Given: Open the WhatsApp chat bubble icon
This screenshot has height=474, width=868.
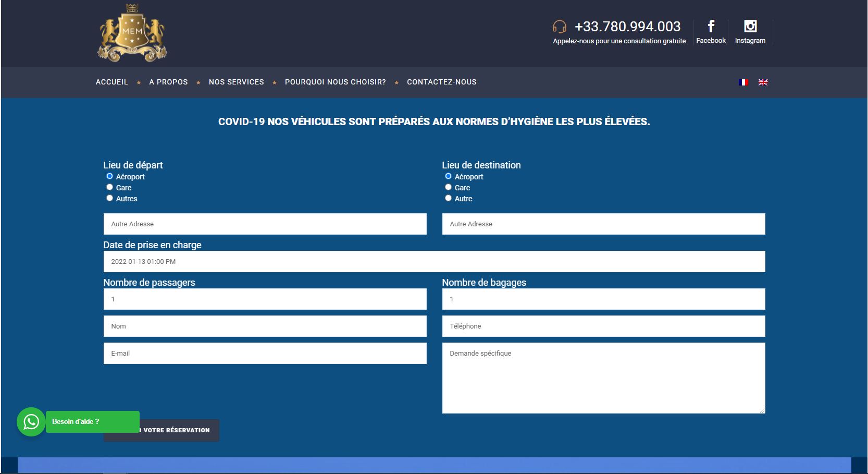Looking at the screenshot, I should [31, 422].
